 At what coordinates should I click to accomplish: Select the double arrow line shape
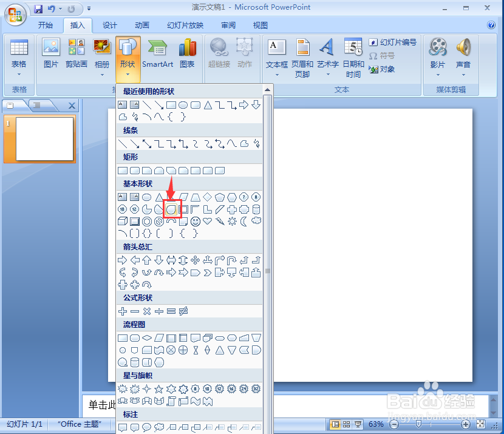pos(147,144)
